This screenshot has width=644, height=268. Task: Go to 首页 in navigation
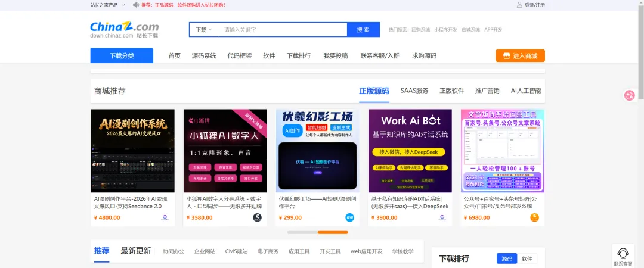pyautogui.click(x=175, y=56)
